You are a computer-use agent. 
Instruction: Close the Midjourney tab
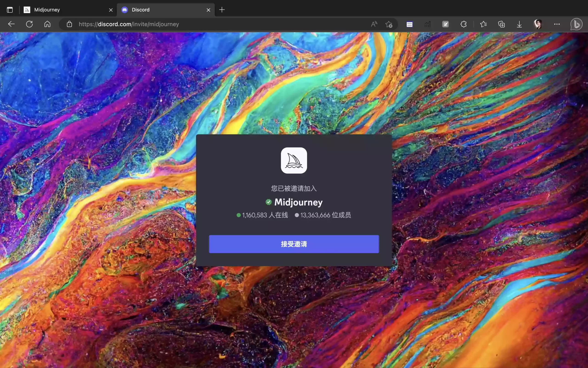[111, 10]
